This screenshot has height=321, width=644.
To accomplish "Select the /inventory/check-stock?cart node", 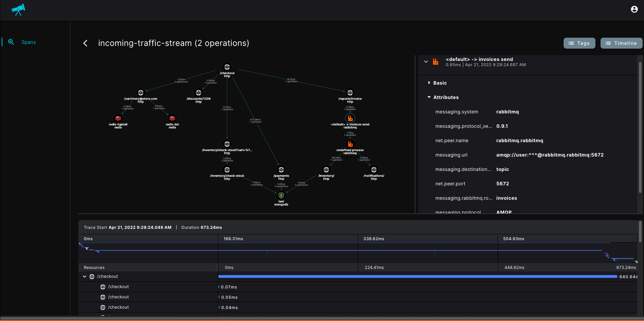I will [227, 144].
